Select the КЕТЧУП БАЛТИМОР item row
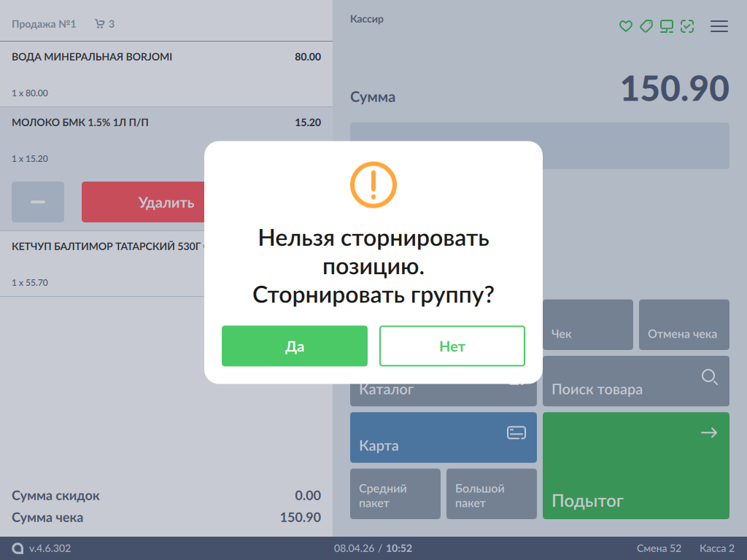The height and width of the screenshot is (560, 747). [102, 264]
